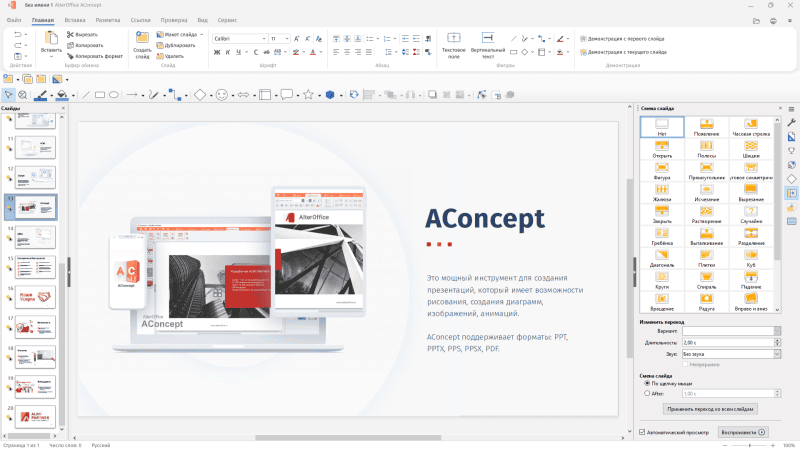This screenshot has width=800, height=450.
Task: Click the font color A swatch
Action: click(x=313, y=52)
